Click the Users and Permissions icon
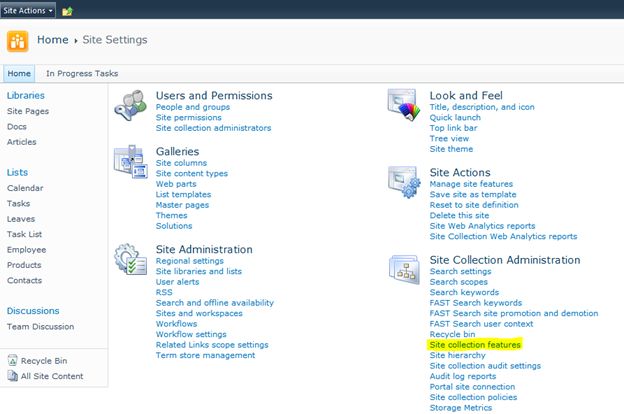Viewport: 624px width, 414px height. tap(130, 106)
